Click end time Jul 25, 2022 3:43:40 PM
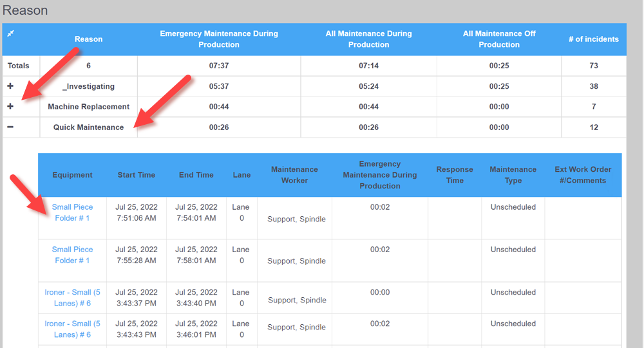This screenshot has width=644, height=348. click(x=196, y=298)
